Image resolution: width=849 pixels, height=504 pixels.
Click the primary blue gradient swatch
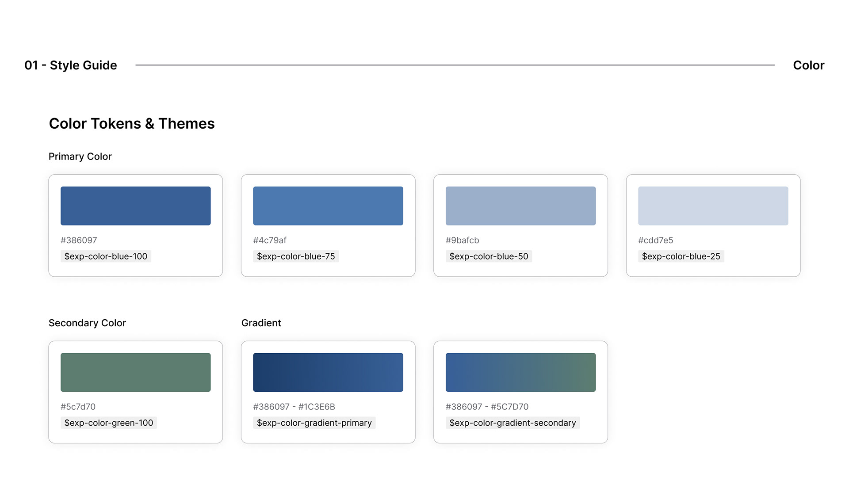pos(328,372)
